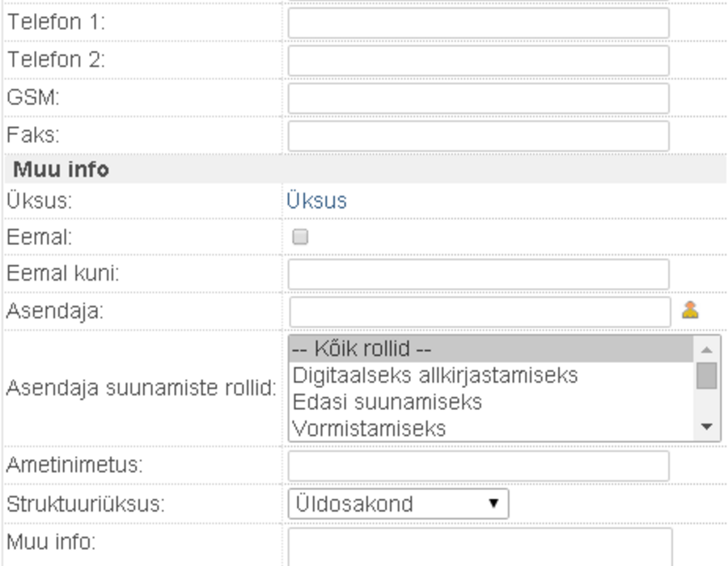
Task: Click the 'Struktuuriüksus:' label
Action: click(86, 504)
